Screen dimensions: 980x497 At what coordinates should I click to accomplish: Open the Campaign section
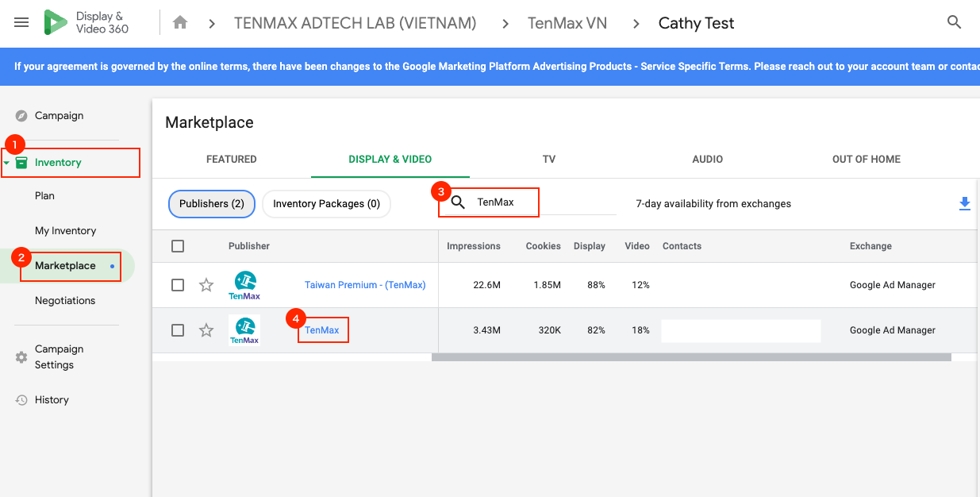point(59,116)
